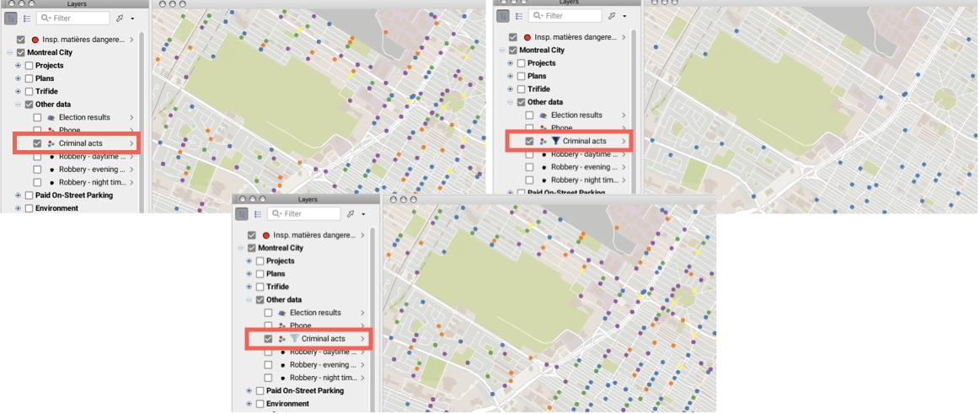
Task: Click the red dot symbol in top-right Layers panel
Action: (x=527, y=38)
